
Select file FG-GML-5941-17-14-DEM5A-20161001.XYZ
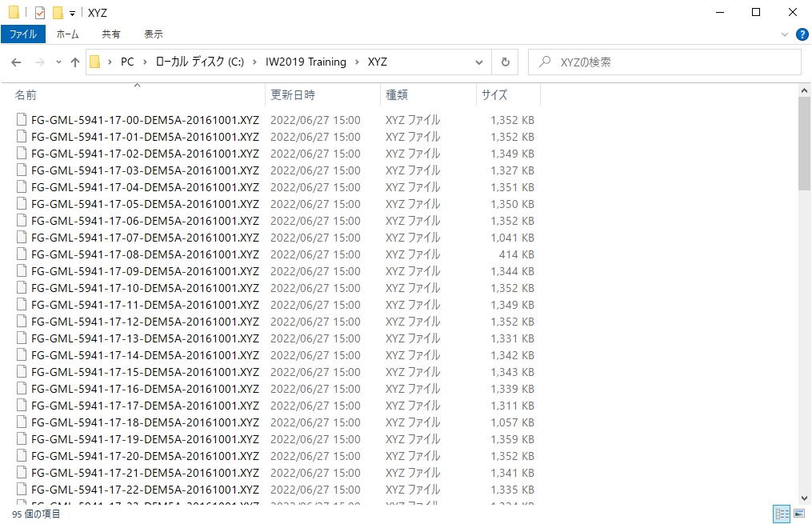145,355
